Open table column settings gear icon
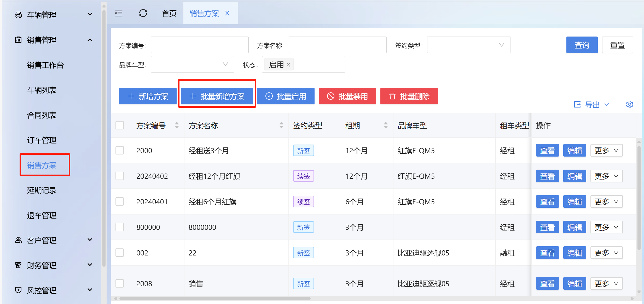The height and width of the screenshot is (304, 644). tap(629, 104)
